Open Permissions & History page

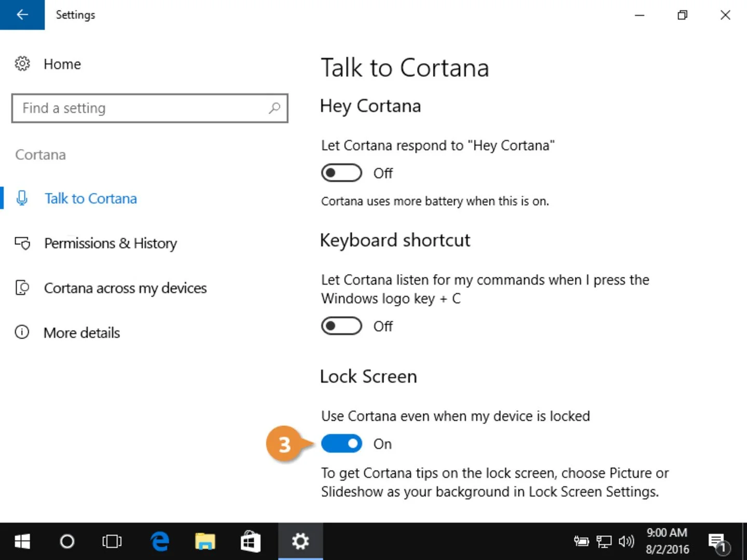click(110, 243)
